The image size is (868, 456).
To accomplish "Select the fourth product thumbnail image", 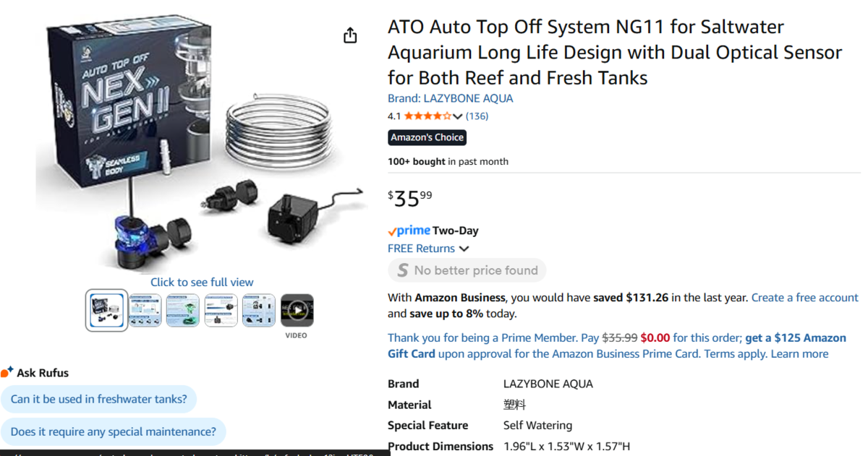I will [221, 310].
